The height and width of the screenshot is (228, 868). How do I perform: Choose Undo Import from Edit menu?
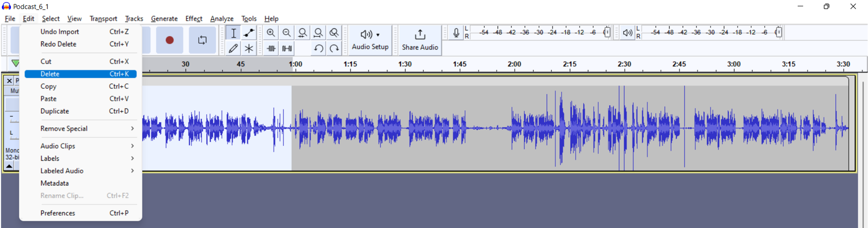tap(81, 32)
